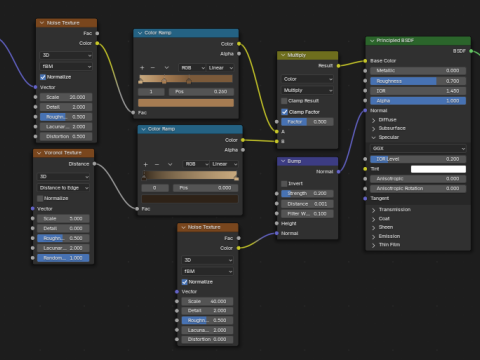Collapse the upper Color Ramp node
The image size is (480, 360).
[140, 33]
